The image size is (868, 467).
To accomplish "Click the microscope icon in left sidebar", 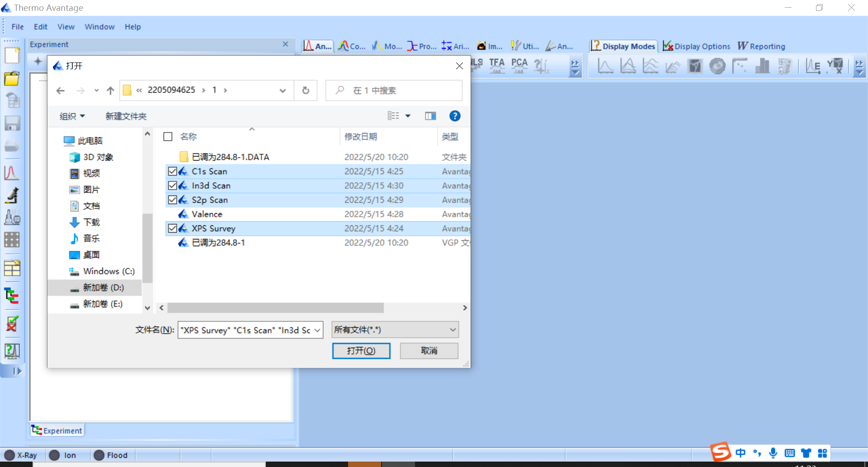I will 12,195.
